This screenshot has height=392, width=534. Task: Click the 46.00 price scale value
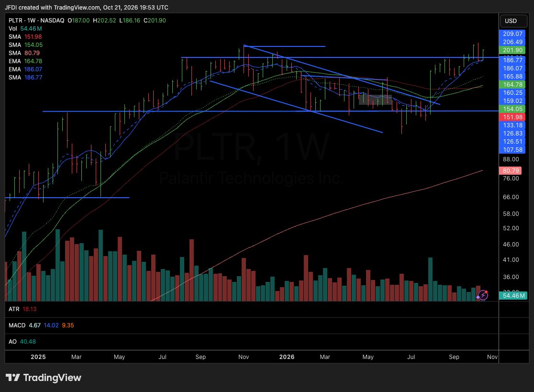(x=511, y=245)
